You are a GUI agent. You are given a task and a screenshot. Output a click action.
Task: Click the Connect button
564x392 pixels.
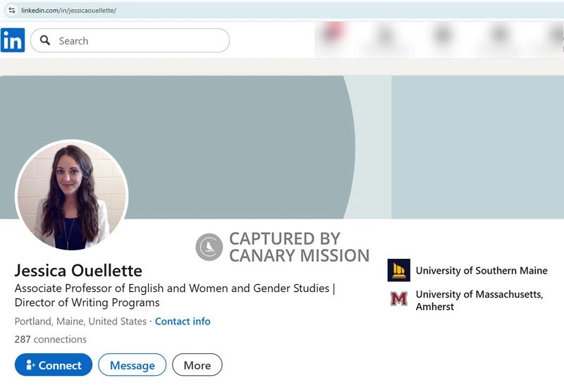(x=54, y=365)
